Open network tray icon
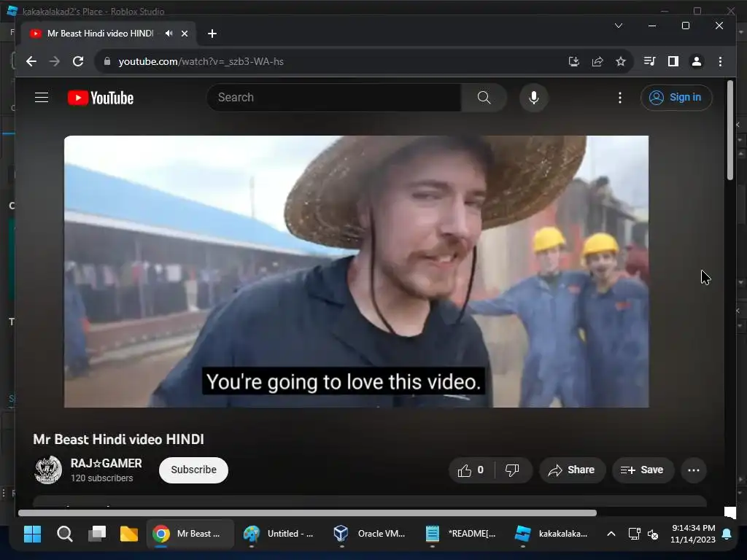 coord(634,534)
